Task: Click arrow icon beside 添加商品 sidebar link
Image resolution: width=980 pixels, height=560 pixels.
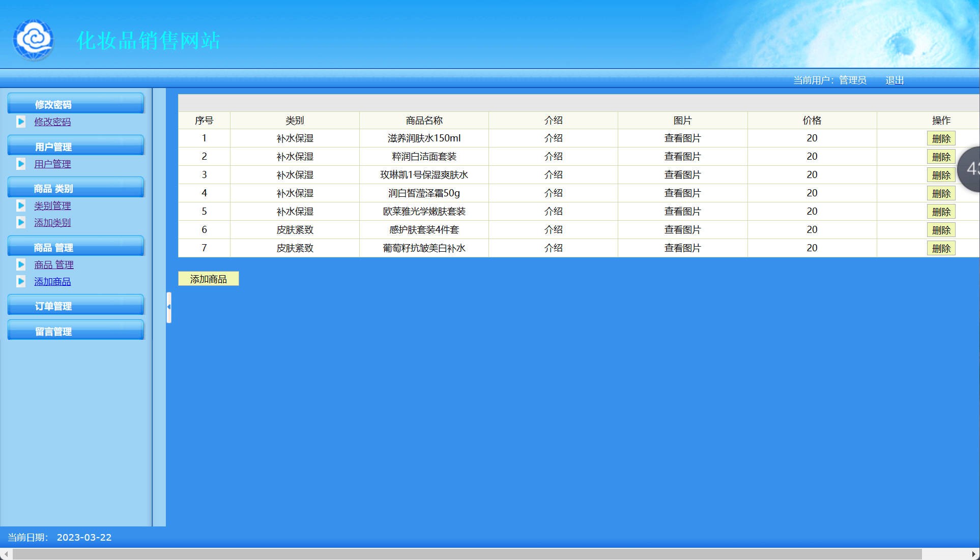Action: pyautogui.click(x=21, y=281)
